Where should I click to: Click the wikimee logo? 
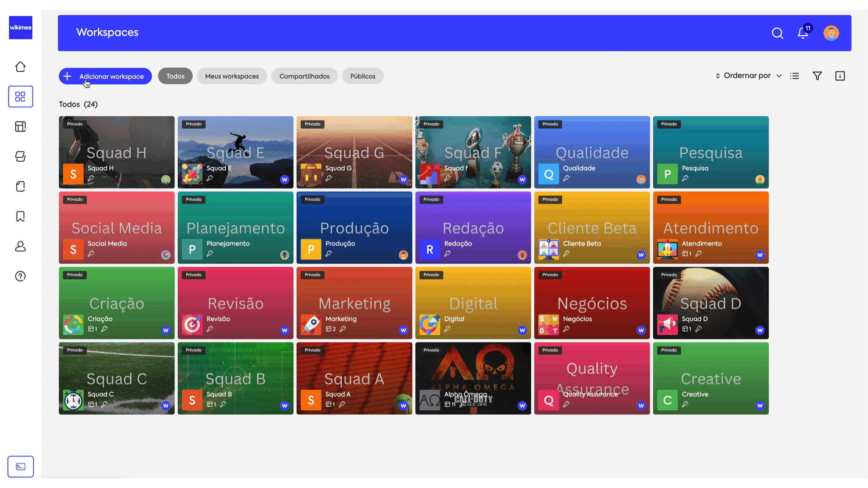[21, 28]
